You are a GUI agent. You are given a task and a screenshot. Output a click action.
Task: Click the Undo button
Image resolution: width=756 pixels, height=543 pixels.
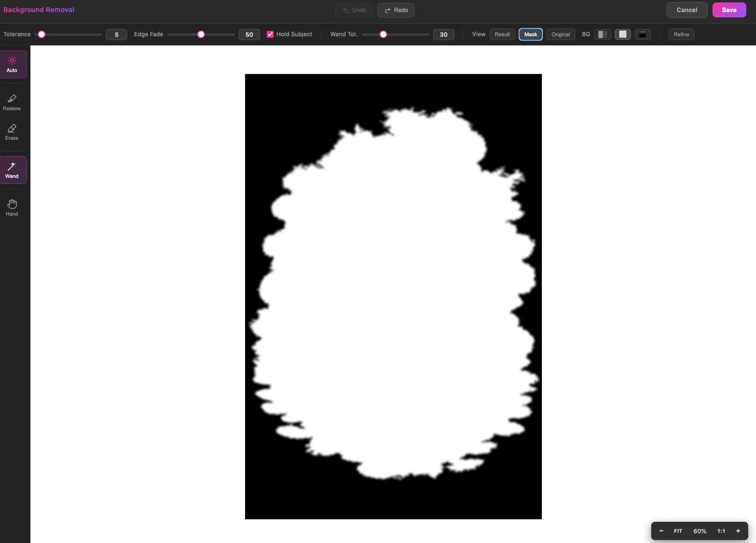point(354,10)
